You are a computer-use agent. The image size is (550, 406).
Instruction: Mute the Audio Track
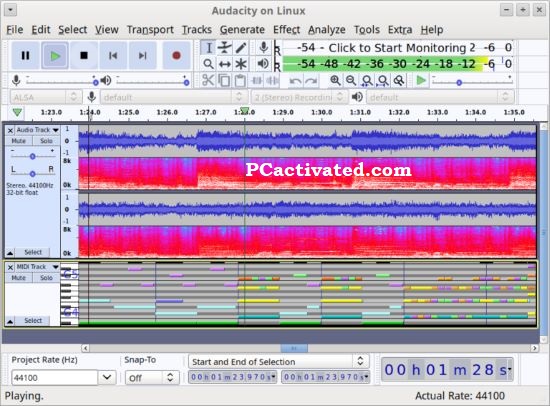(19, 141)
